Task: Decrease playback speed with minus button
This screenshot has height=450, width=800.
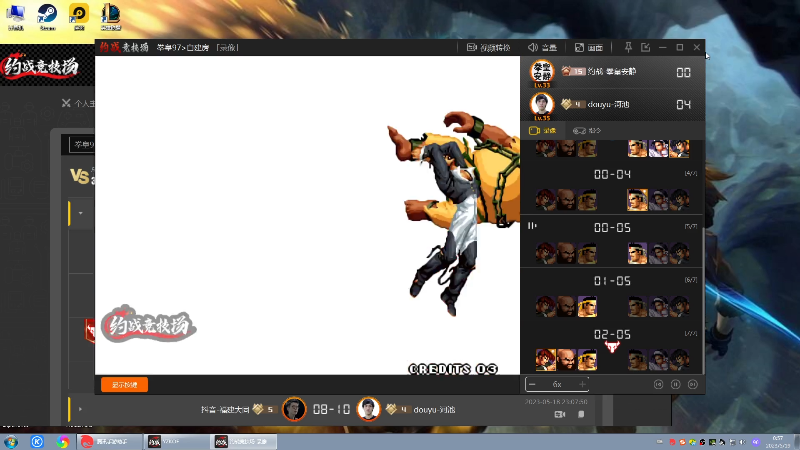Action: tap(532, 384)
